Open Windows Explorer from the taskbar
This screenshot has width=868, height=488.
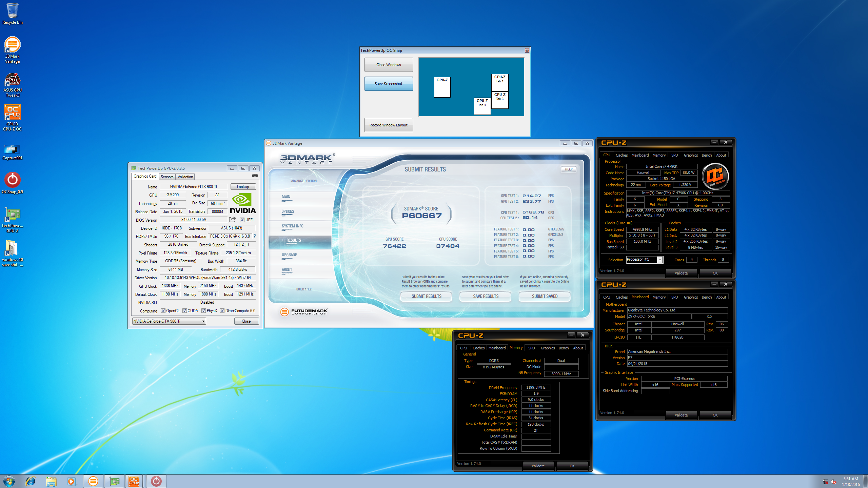pyautogui.click(x=51, y=481)
